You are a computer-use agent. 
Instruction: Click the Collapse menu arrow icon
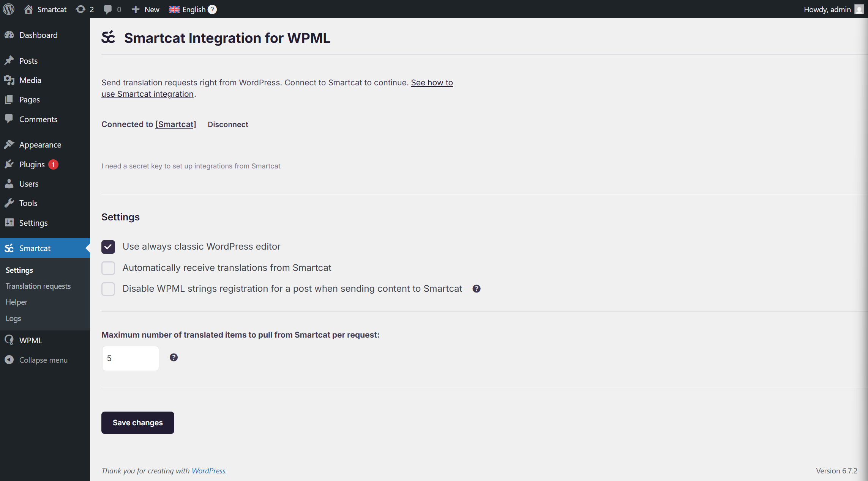pyautogui.click(x=9, y=360)
